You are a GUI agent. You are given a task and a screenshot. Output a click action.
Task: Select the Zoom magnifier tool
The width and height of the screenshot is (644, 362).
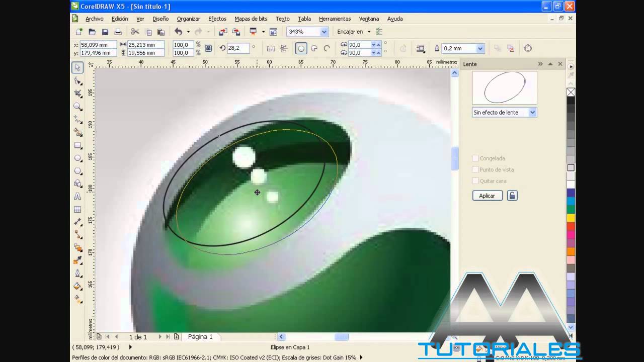[77, 107]
